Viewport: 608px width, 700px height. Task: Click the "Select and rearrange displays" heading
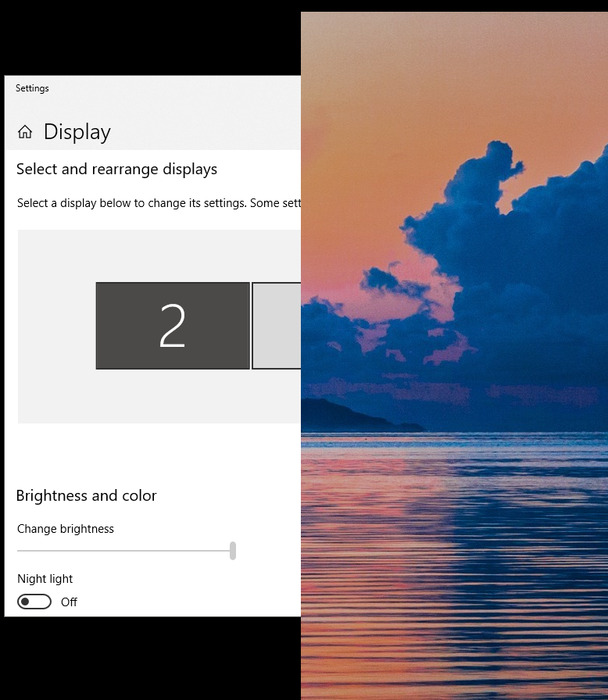[x=116, y=170]
